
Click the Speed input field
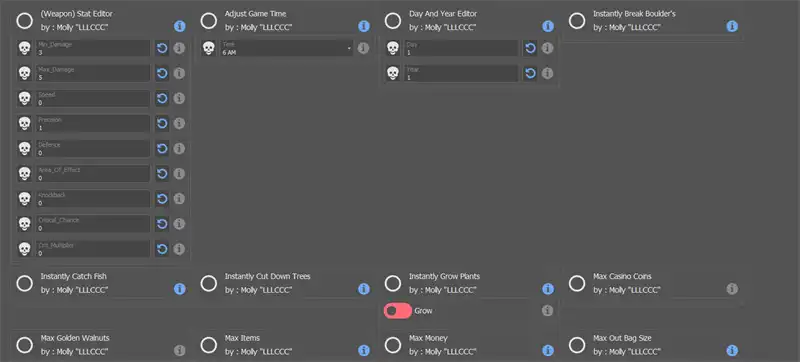(93, 98)
